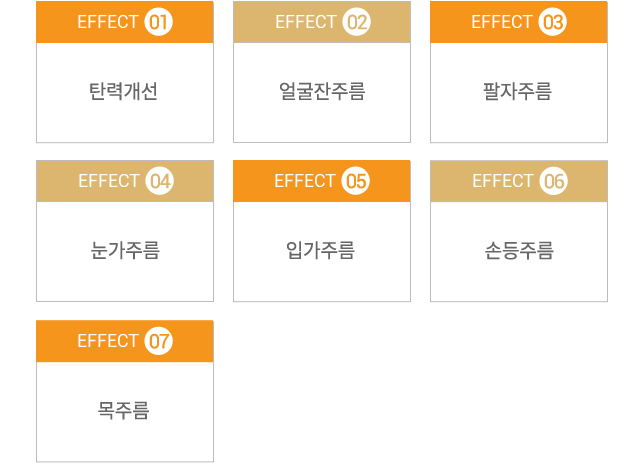640x464 pixels.
Task: Select the 얼굴잔주름 card text
Action: point(322,91)
